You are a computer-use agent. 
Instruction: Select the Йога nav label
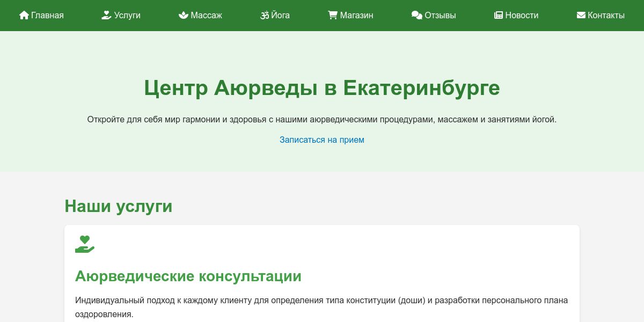click(281, 16)
